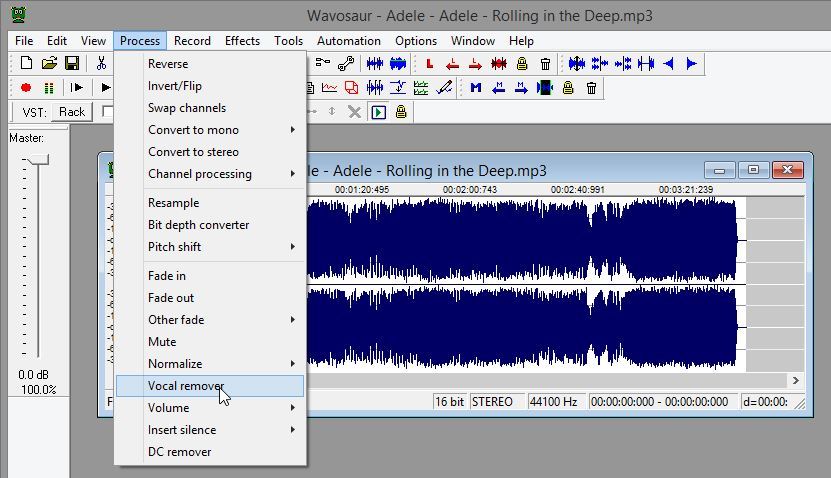Choose Vocal remover from Process menu
This screenshot has width=831, height=478.
pos(210,386)
